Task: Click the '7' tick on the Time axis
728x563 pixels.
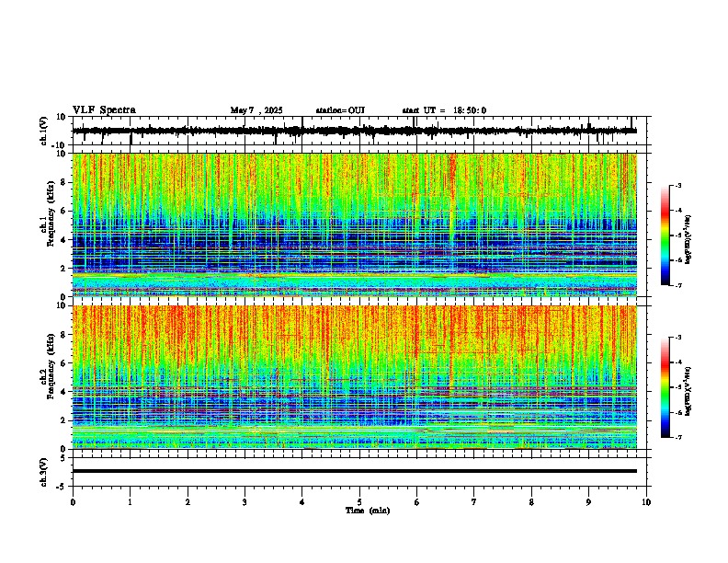Action: point(474,502)
